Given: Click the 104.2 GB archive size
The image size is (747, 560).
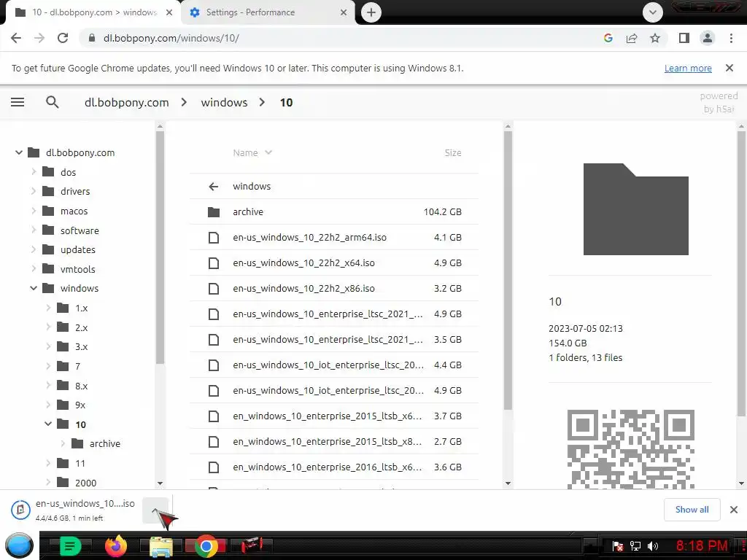Looking at the screenshot, I should [x=443, y=212].
